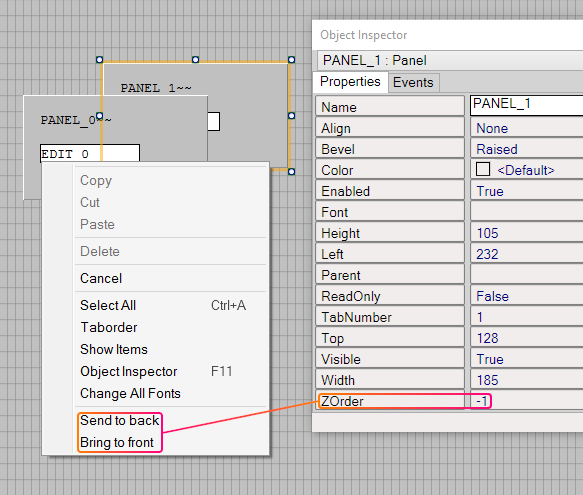Image resolution: width=583 pixels, height=495 pixels.
Task: Select the Name property label
Action: [390, 107]
